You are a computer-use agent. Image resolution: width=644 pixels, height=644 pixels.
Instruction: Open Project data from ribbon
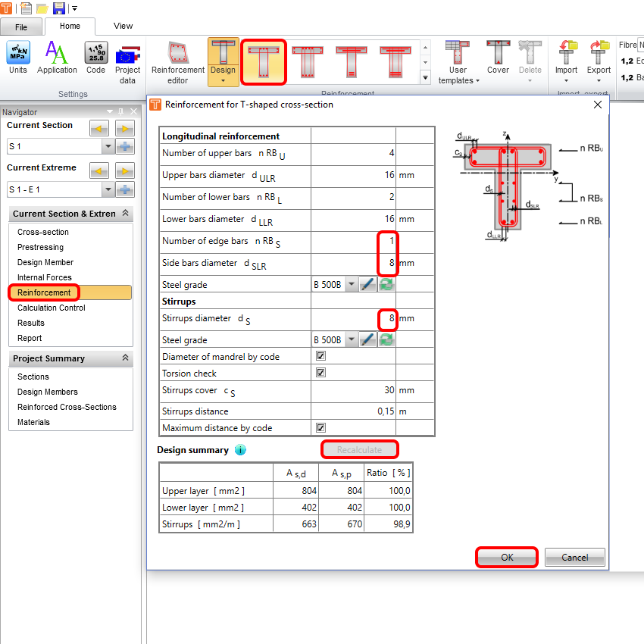[127, 58]
